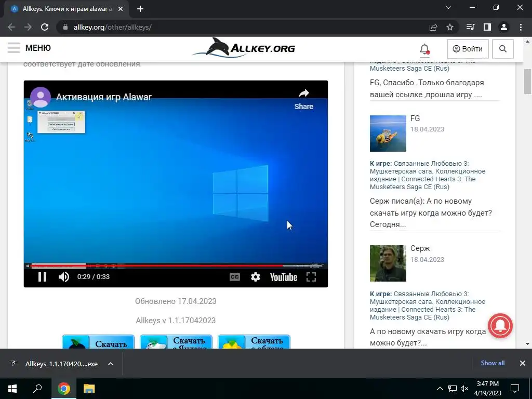
Task: Open the site search magnifier button
Action: [503, 49]
